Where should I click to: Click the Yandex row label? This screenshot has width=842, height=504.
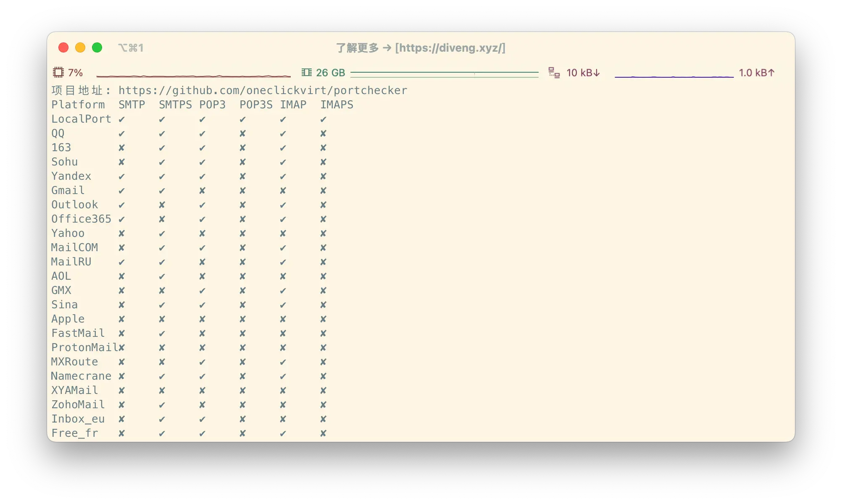tap(71, 176)
